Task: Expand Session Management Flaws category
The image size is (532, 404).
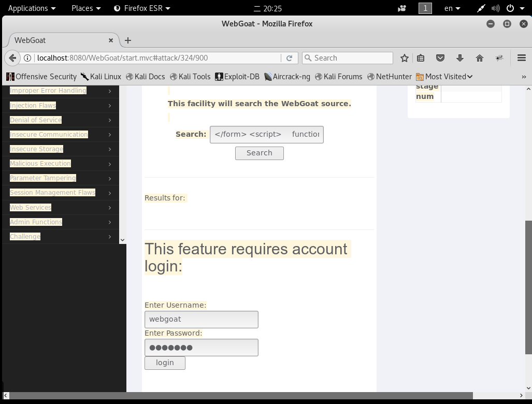Action: point(61,193)
